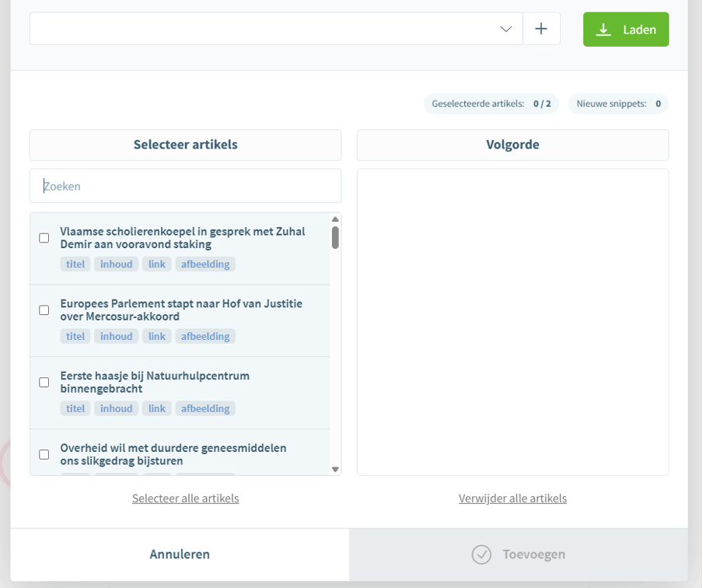Click the 'link' tag on the Natuurhulpcentrum article
The height and width of the screenshot is (588, 703).
pos(156,408)
